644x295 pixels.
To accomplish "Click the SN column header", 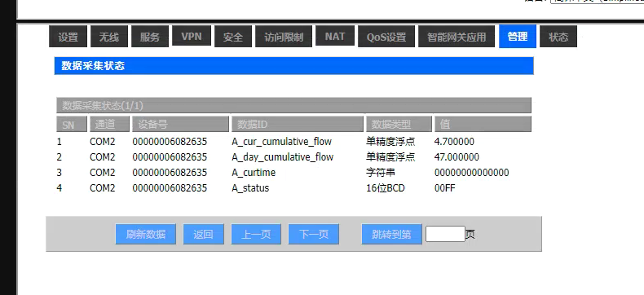I will pos(72,124).
